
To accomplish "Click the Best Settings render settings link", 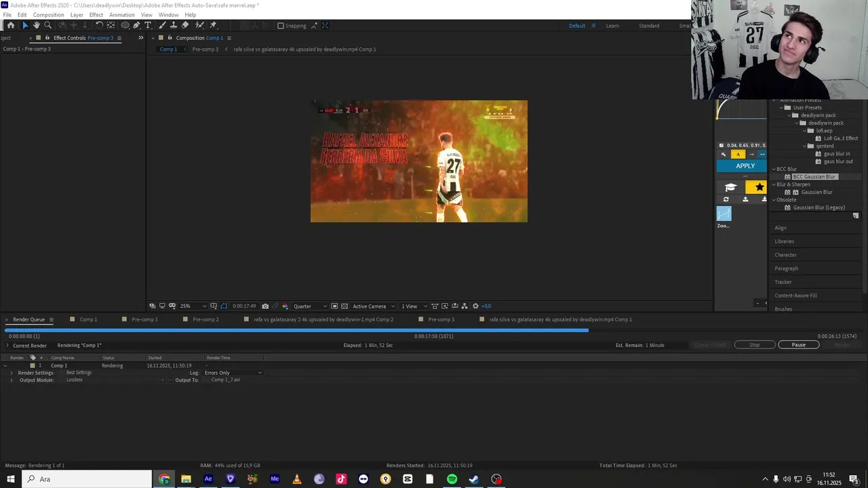I will tap(79, 373).
